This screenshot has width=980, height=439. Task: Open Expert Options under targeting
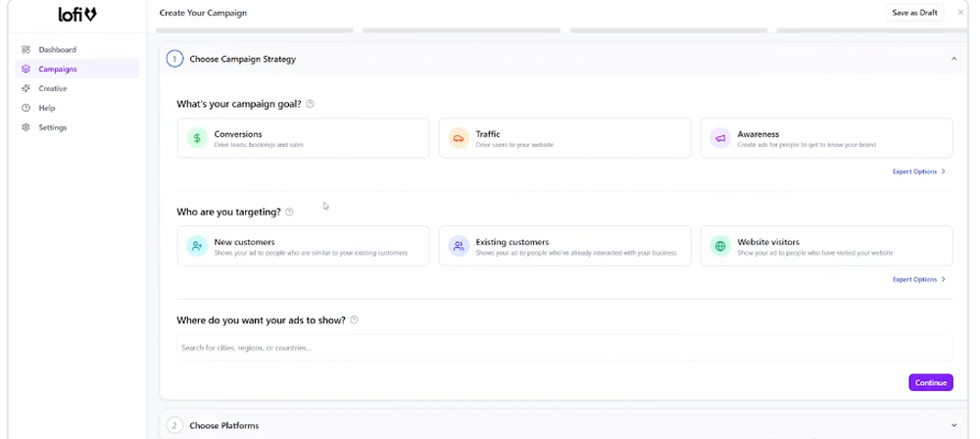pyautogui.click(x=918, y=279)
